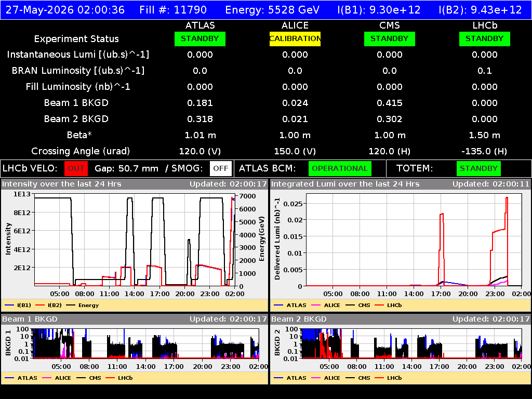This screenshot has height=399, width=532.
Task: Click the ALICE CALIBRATION status badge
Action: [x=295, y=39]
